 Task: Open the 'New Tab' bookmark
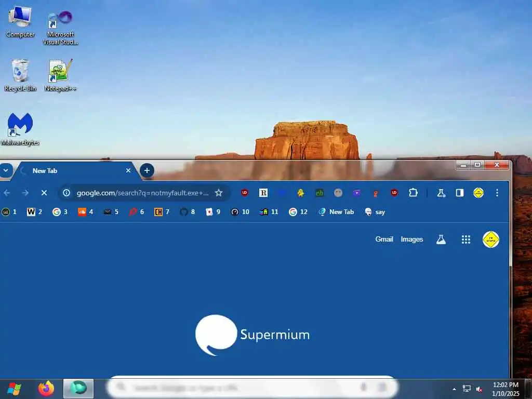click(x=336, y=212)
